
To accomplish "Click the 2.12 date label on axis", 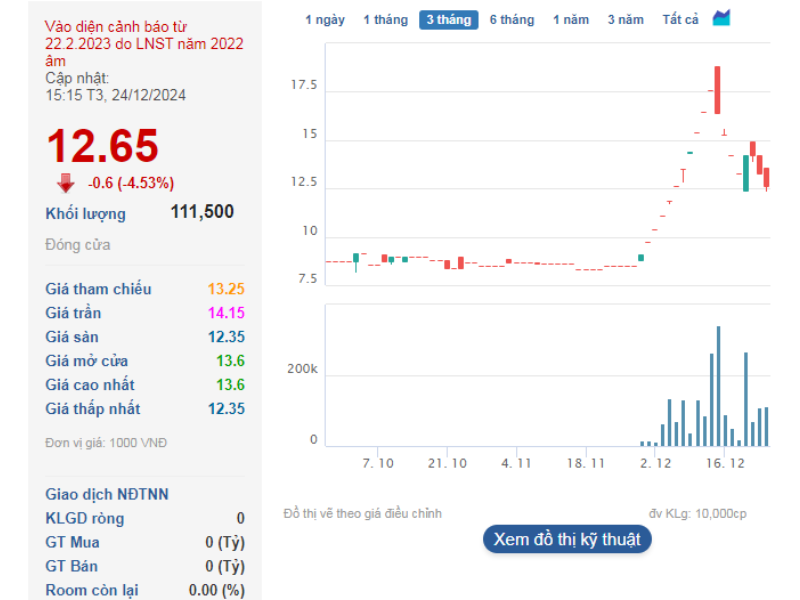I will coord(656,463).
